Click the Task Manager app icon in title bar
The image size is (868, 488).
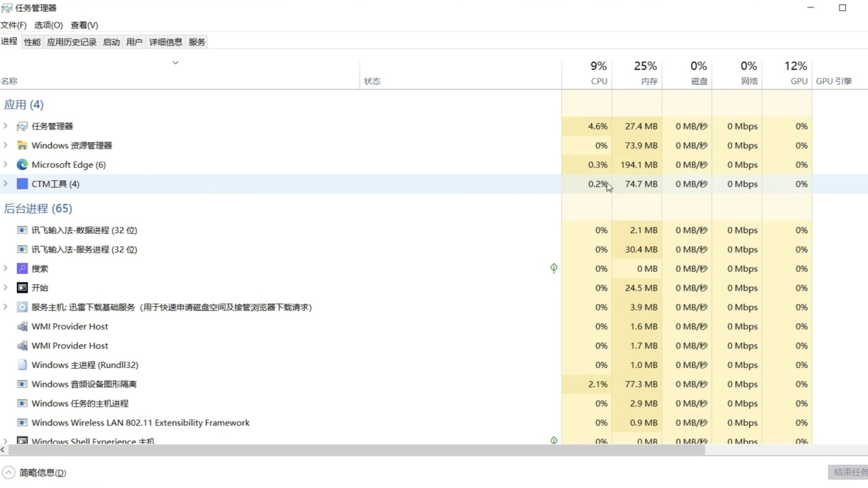[7, 8]
